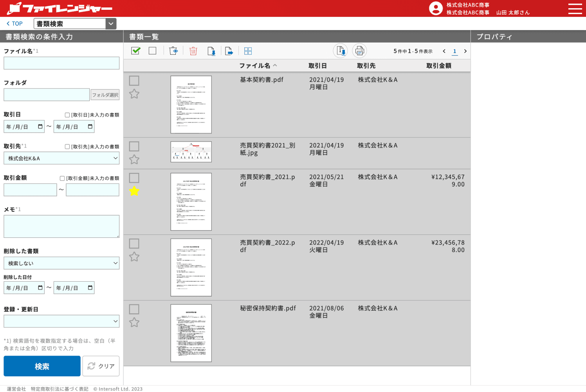Click the printer icon

359,51
